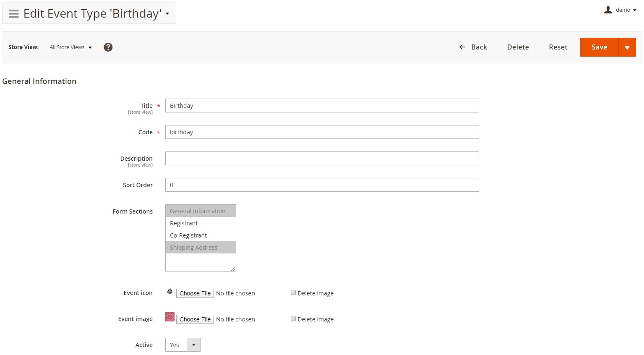Select Co-Registrant in Form Sections list
Viewport: 644px width, 355px height.
201,235
